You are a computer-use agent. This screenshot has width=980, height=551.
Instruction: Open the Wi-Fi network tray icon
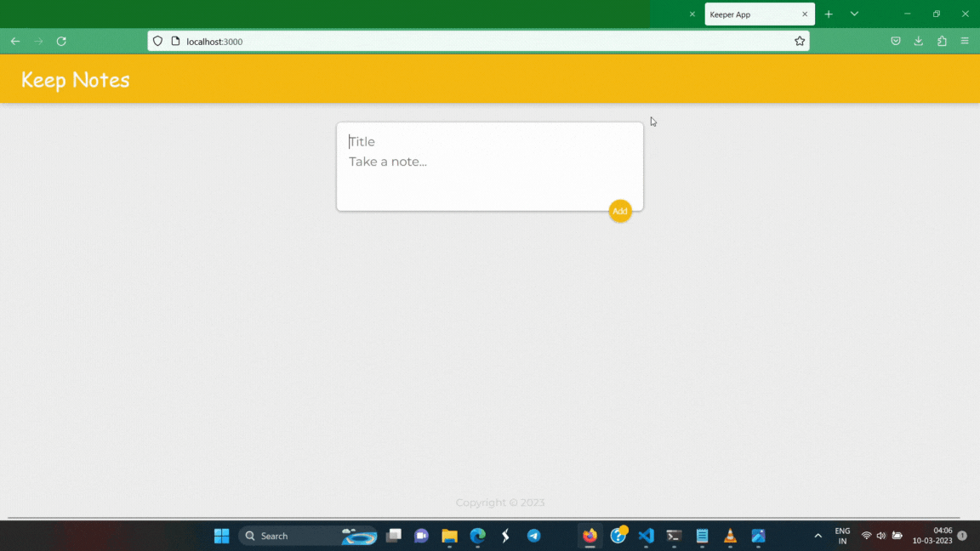coord(866,536)
